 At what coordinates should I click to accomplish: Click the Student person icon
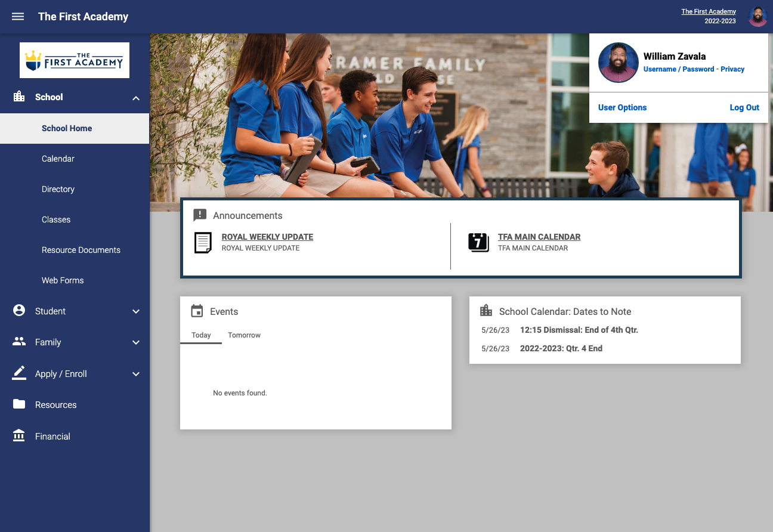(19, 311)
